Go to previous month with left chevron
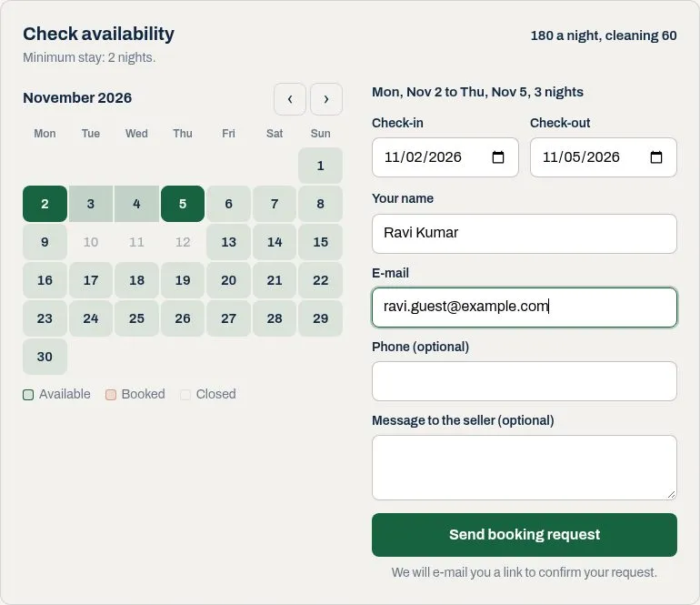 (x=290, y=99)
